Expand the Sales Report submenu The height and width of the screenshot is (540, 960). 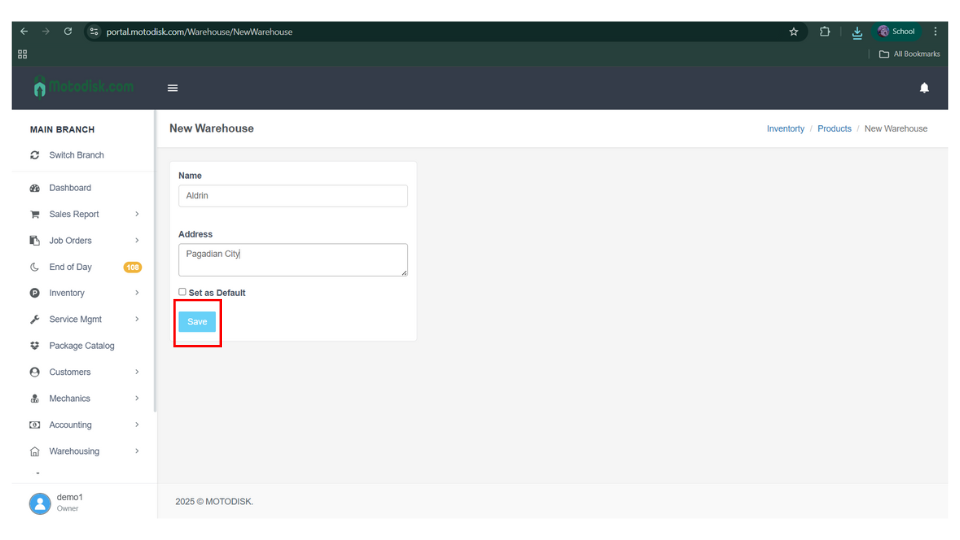(x=137, y=214)
